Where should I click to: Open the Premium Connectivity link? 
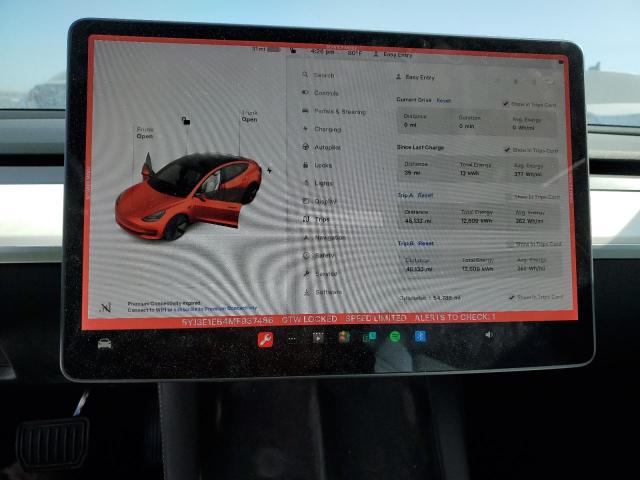[217, 309]
